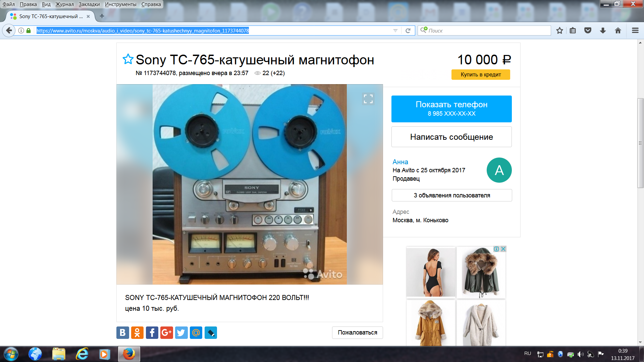Share listing via Mail.ru icon
Image resolution: width=644 pixels, height=362 pixels.
pos(196,333)
